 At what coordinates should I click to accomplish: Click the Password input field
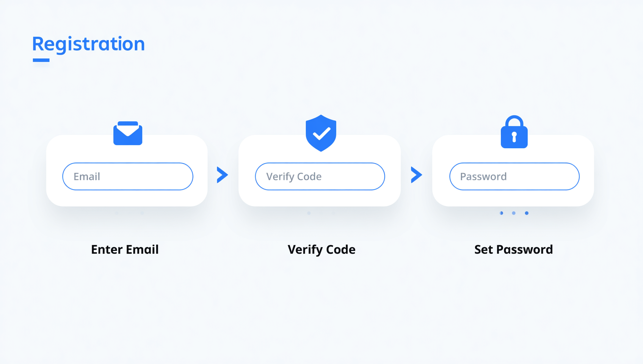coord(514,176)
